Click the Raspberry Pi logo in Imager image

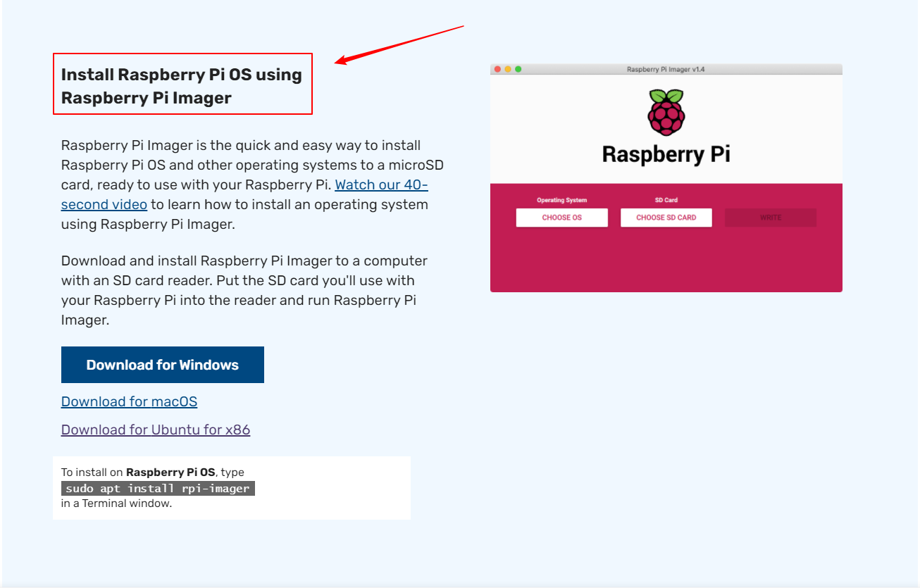(666, 112)
